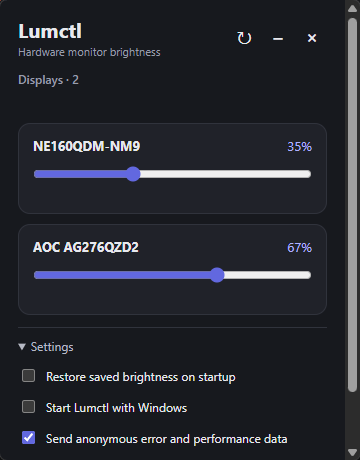
Task: Set NE160QDM-NM9 slider track to maximum end
Action: tap(309, 174)
